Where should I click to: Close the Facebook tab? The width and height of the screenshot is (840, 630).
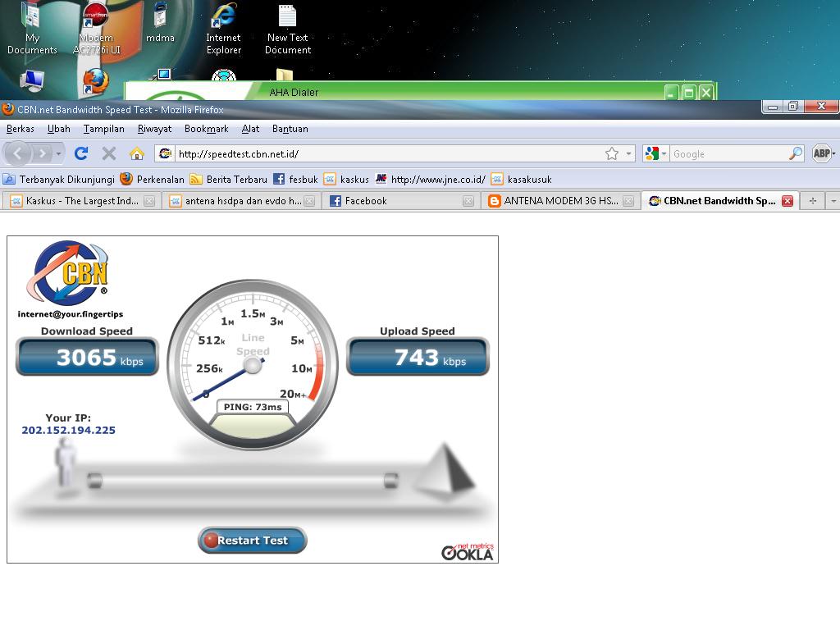468,201
